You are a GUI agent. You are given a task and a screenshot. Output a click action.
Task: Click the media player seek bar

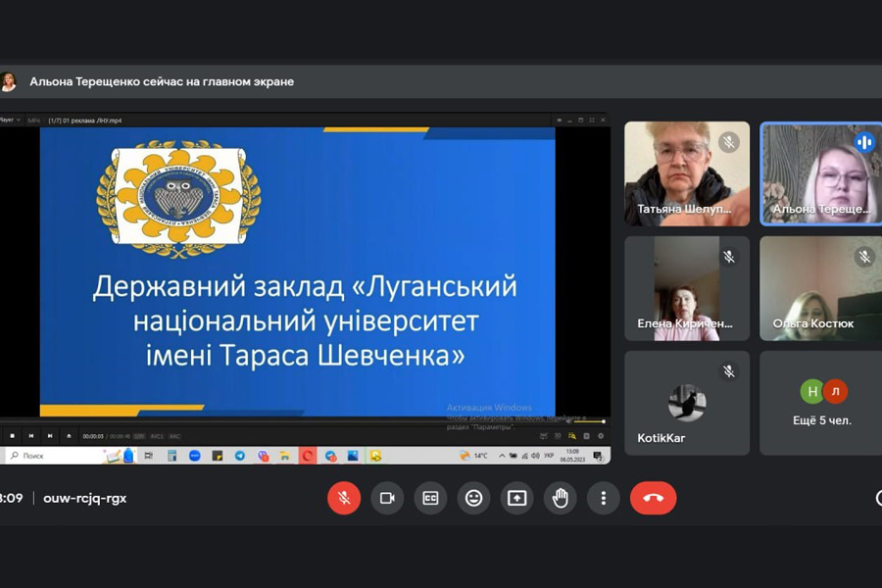pos(281,421)
